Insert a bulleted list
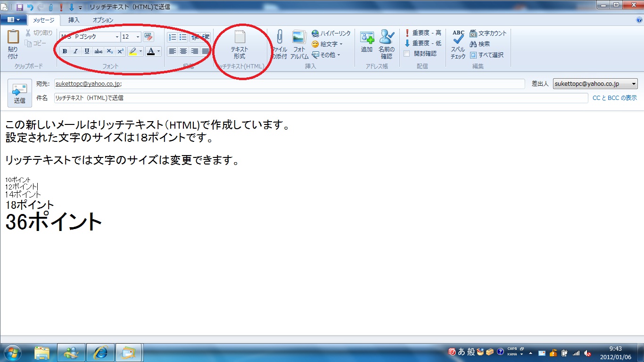 click(183, 37)
